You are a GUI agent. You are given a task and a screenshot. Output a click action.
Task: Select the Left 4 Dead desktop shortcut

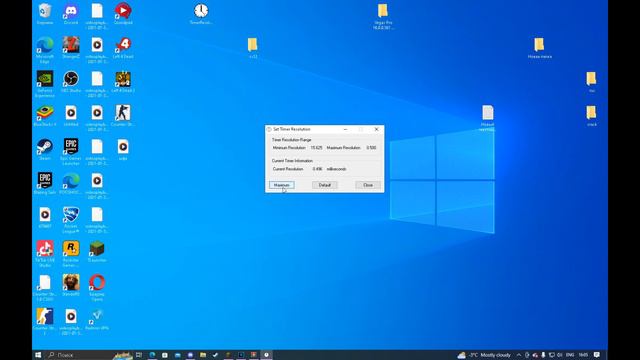point(123,47)
